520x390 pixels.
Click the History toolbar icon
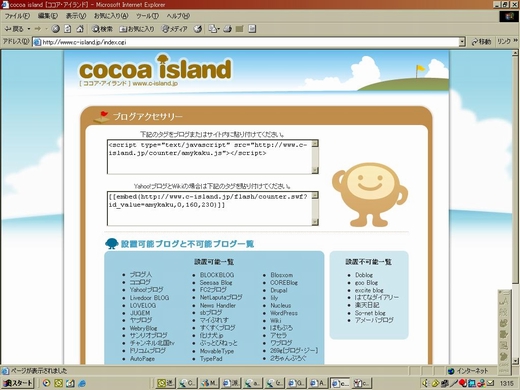click(x=198, y=29)
